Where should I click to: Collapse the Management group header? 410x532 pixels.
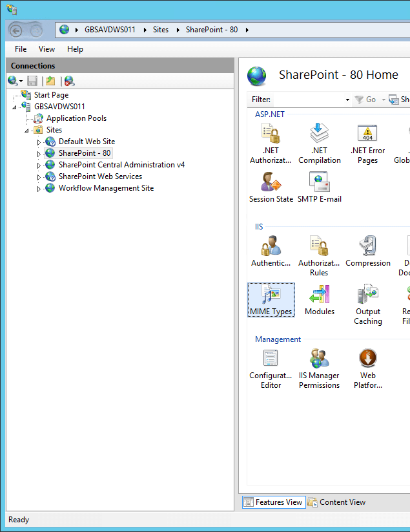click(x=278, y=339)
